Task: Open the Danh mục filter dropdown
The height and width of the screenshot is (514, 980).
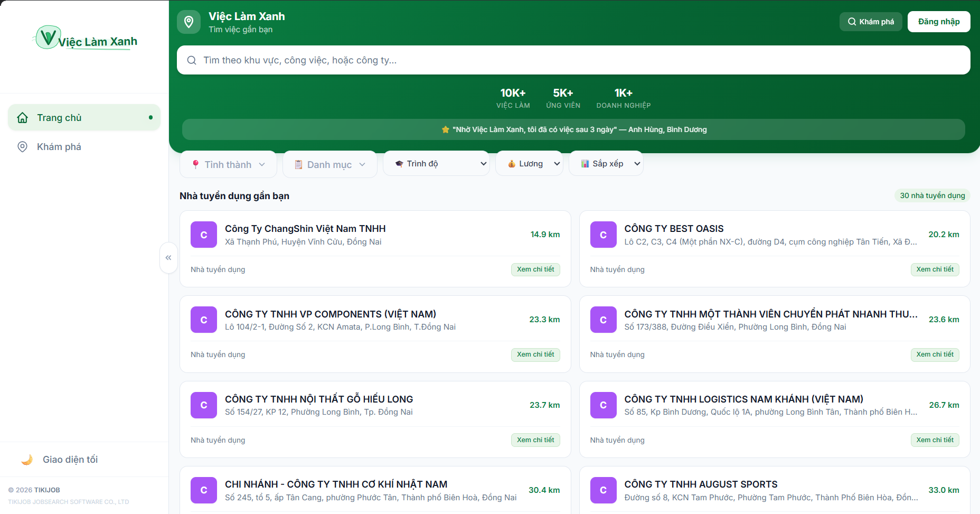Action: pos(329,164)
